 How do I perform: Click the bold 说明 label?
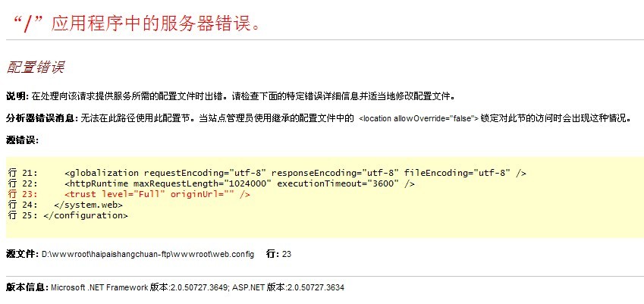[15, 97]
